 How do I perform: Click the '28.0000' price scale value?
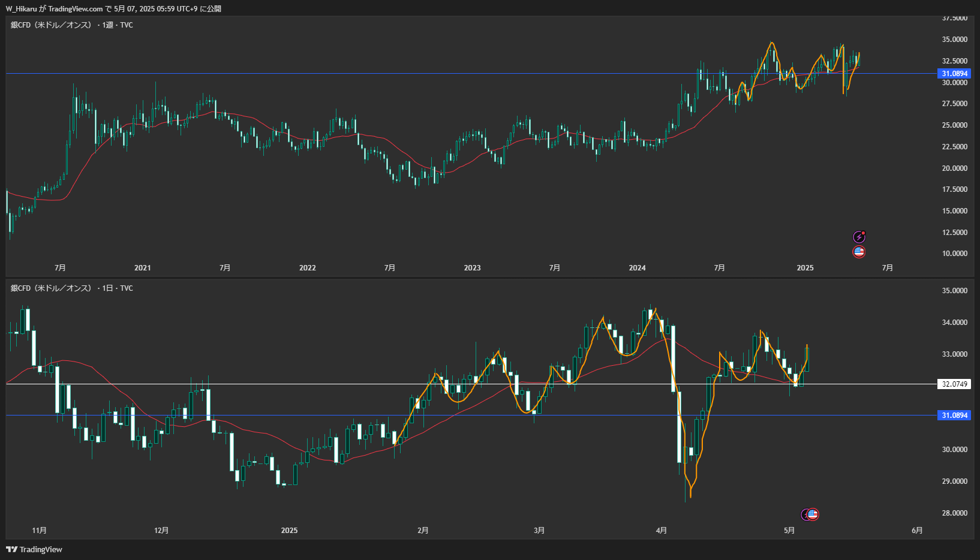coord(955,513)
